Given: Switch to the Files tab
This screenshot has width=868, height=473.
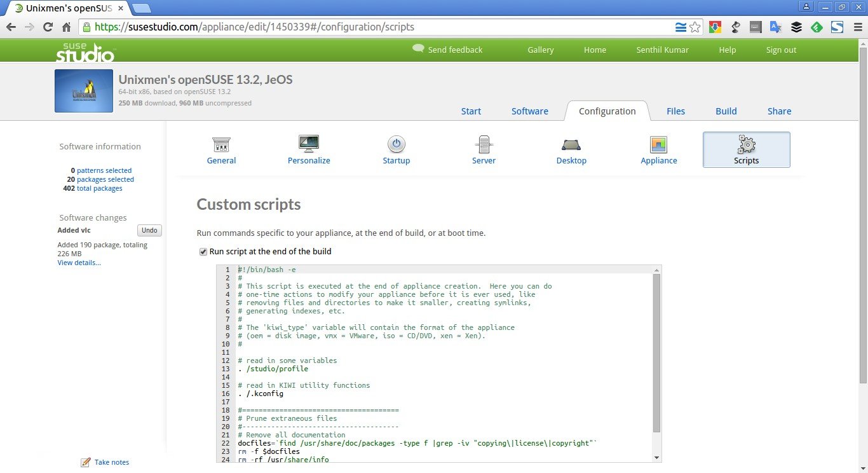Looking at the screenshot, I should tap(675, 111).
